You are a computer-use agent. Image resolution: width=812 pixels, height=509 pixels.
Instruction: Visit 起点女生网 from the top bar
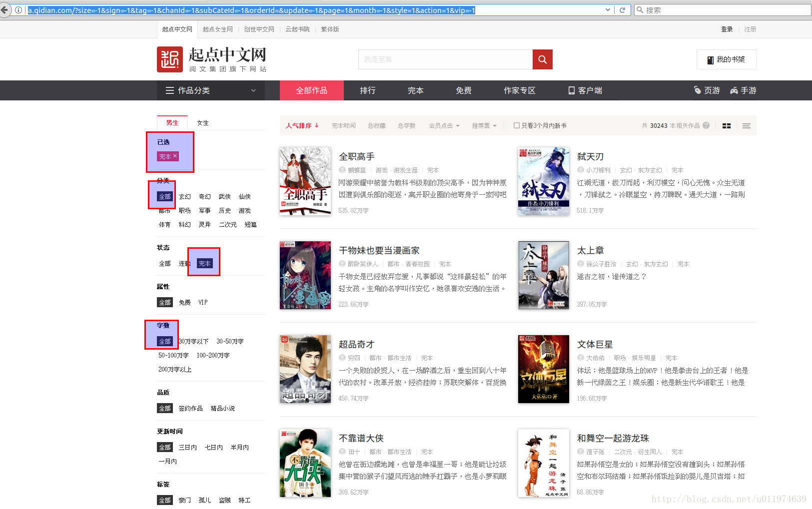[x=218, y=29]
